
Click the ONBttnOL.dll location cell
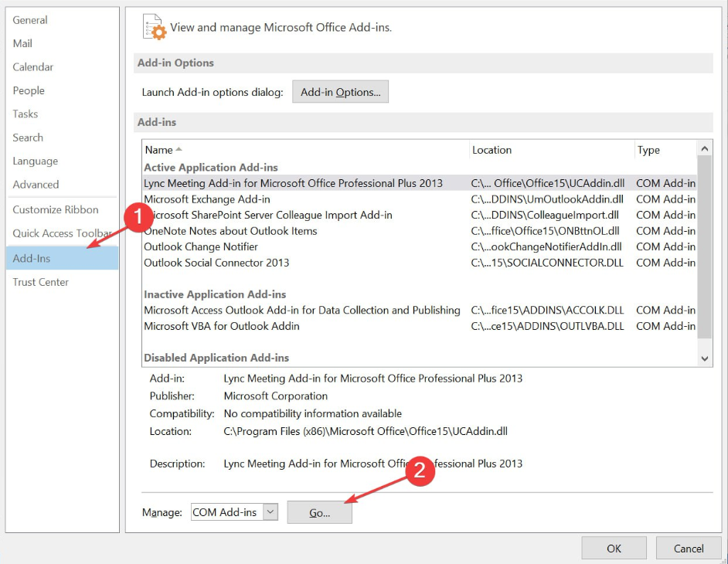[x=545, y=231]
